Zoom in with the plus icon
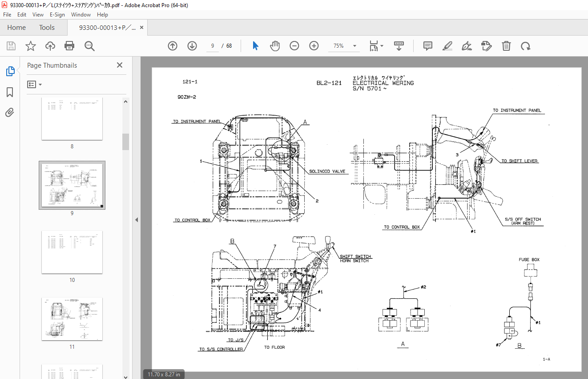 coord(314,46)
